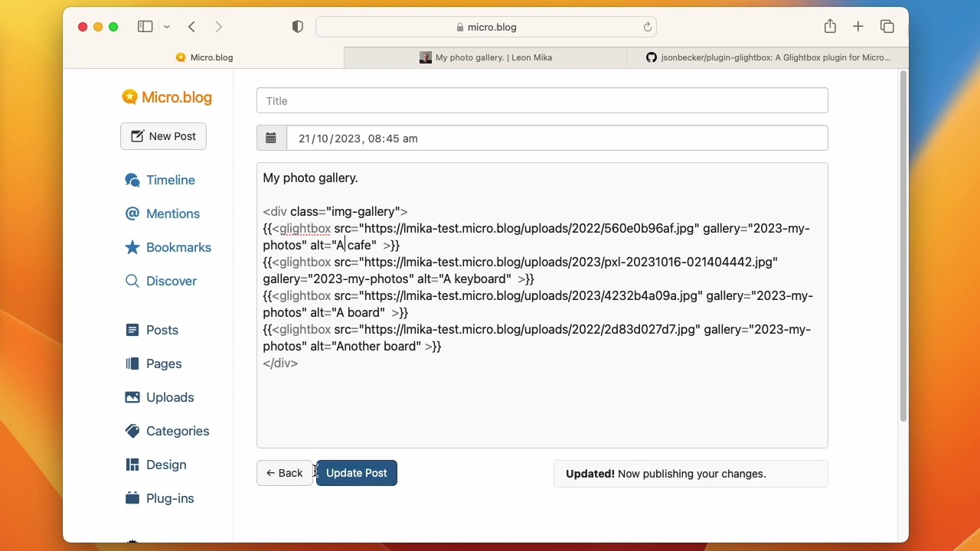Open the sidebar options chevron dropdown
The height and width of the screenshot is (551, 980).
166,27
